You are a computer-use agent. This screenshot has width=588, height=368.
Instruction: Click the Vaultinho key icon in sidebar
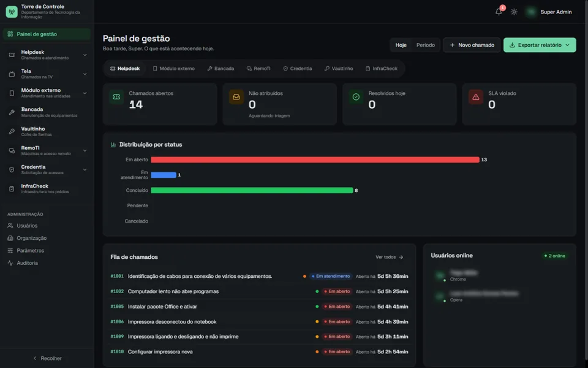12,131
